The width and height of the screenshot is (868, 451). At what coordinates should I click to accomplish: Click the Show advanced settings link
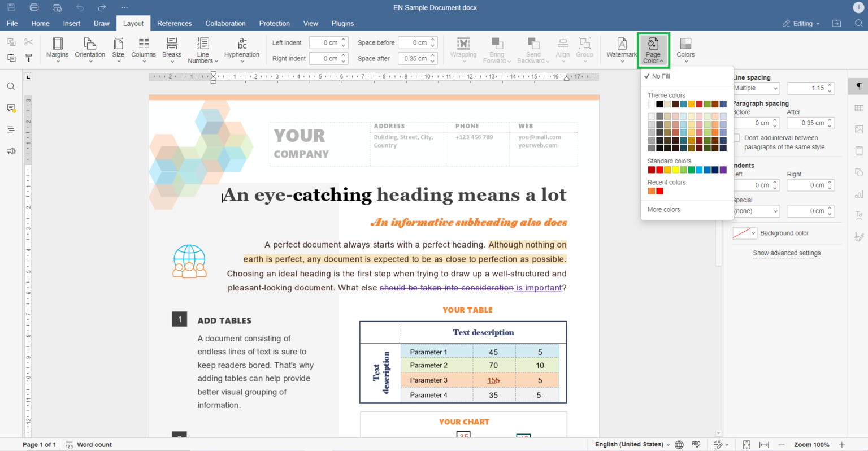[x=787, y=253]
